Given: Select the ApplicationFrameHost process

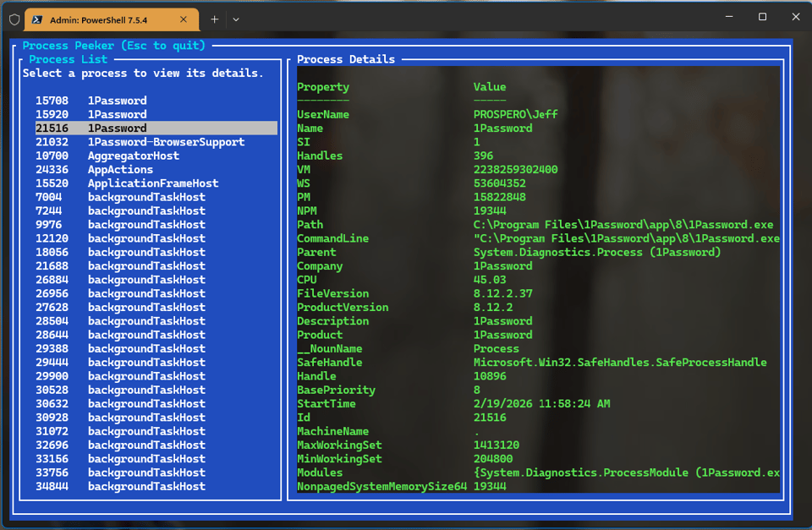Looking at the screenshot, I should pyautogui.click(x=152, y=183).
